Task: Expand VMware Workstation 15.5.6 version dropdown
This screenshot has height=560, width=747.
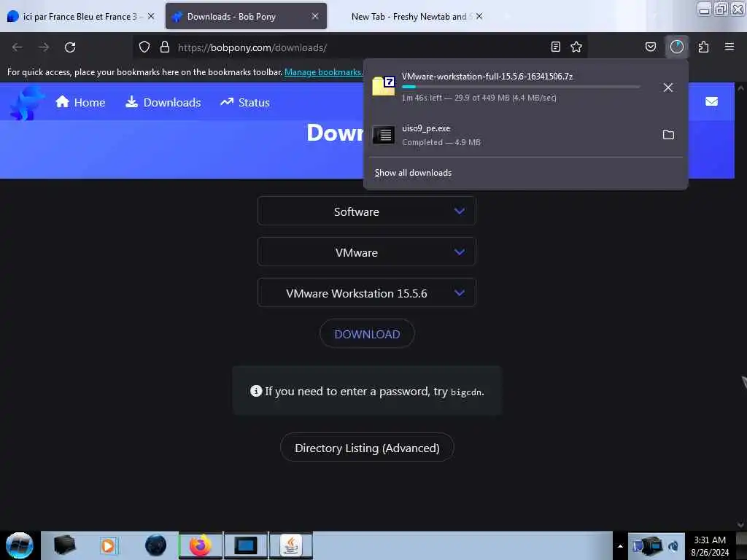Action: pyautogui.click(x=366, y=293)
